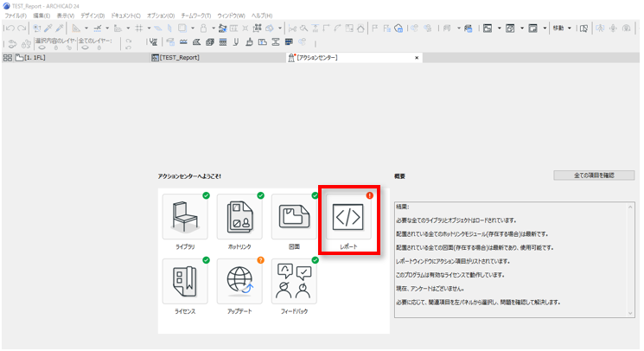Click the U-shaped icon in second toolbar
Viewport: 644px width, 351px height.
click(x=236, y=42)
